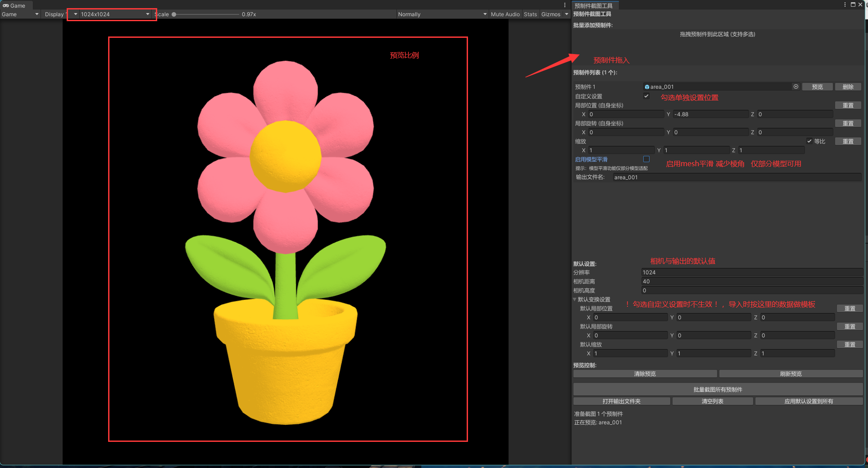This screenshot has width=868, height=468.
Task: Reset the default local position
Action: 850,309
